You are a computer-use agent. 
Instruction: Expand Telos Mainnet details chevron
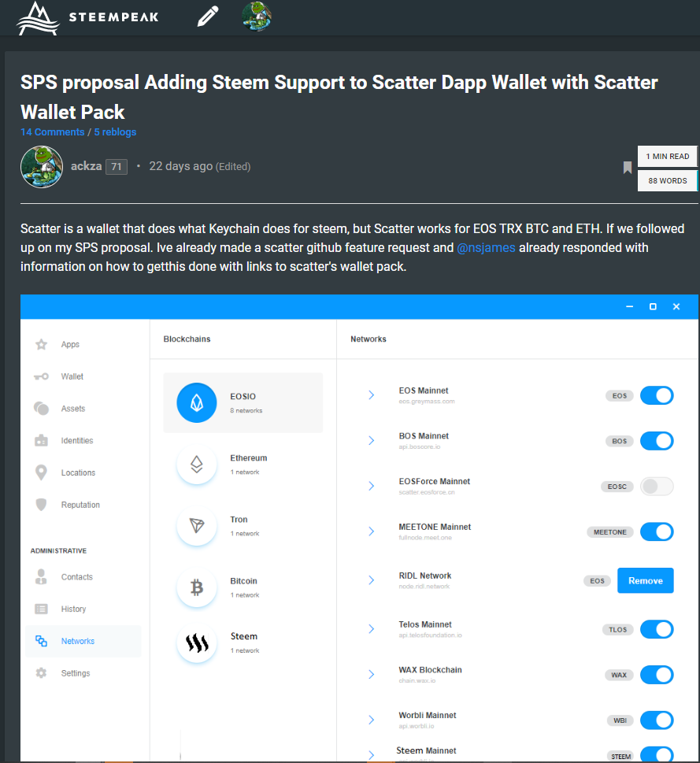(371, 628)
